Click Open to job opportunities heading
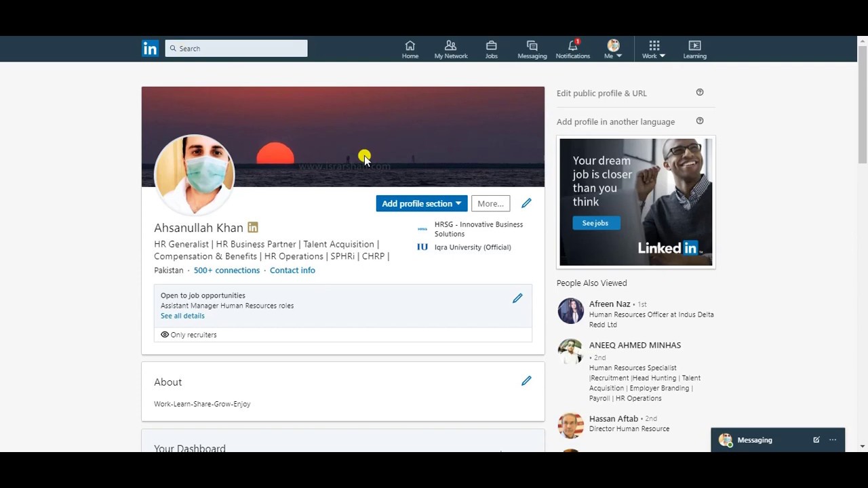Screen dimensions: 868x488 click(x=203, y=296)
